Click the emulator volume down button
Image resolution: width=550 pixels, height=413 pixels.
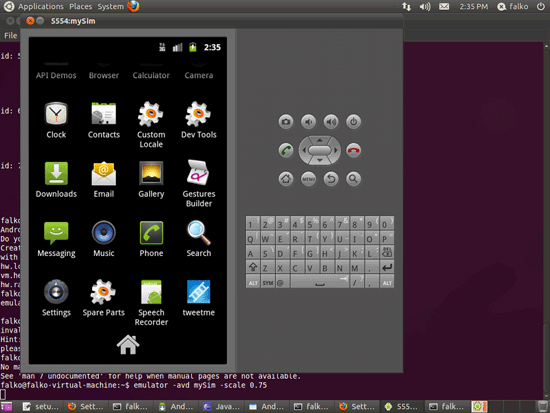308,122
